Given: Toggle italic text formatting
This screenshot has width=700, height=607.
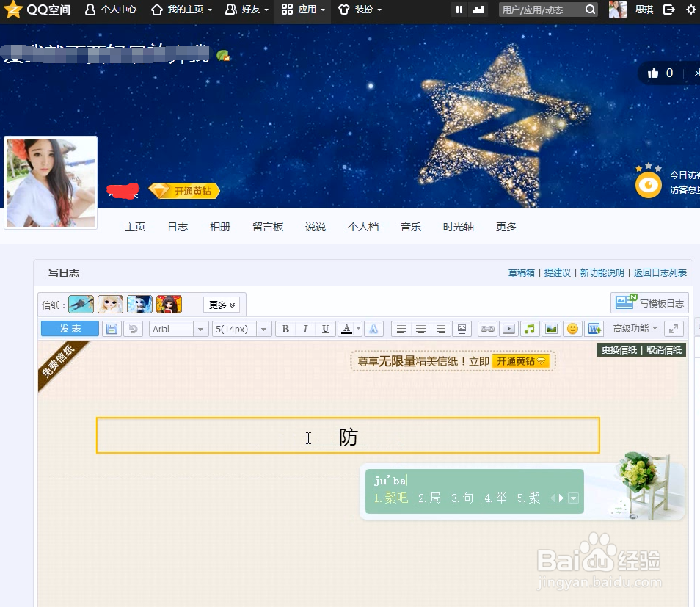Looking at the screenshot, I should (305, 329).
